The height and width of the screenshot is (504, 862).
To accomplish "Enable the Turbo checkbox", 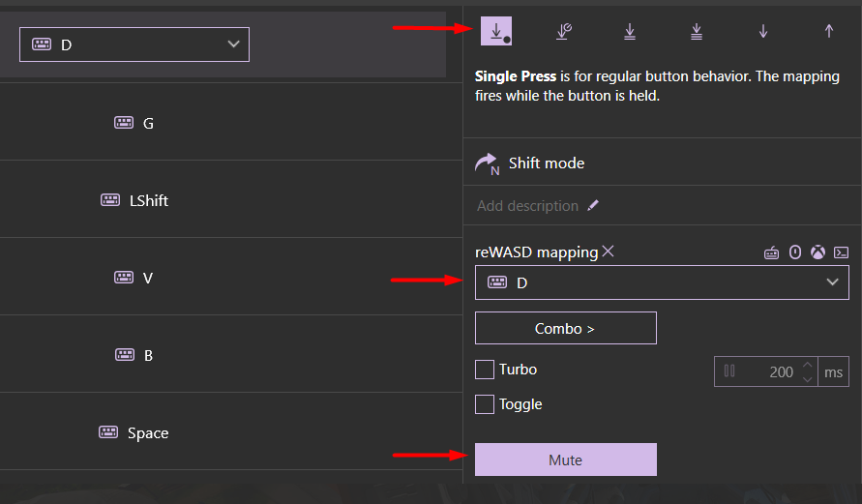I will (485, 370).
